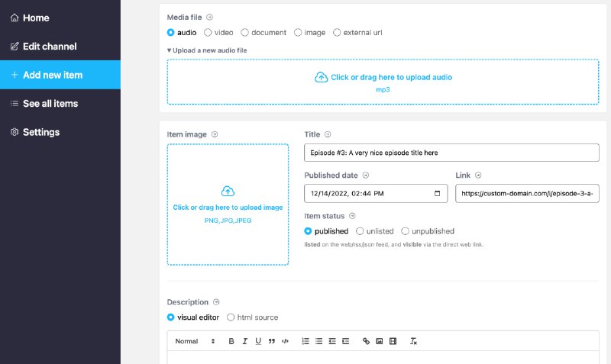Click the See all items list icon
The width and height of the screenshot is (611, 364).
(x=15, y=104)
